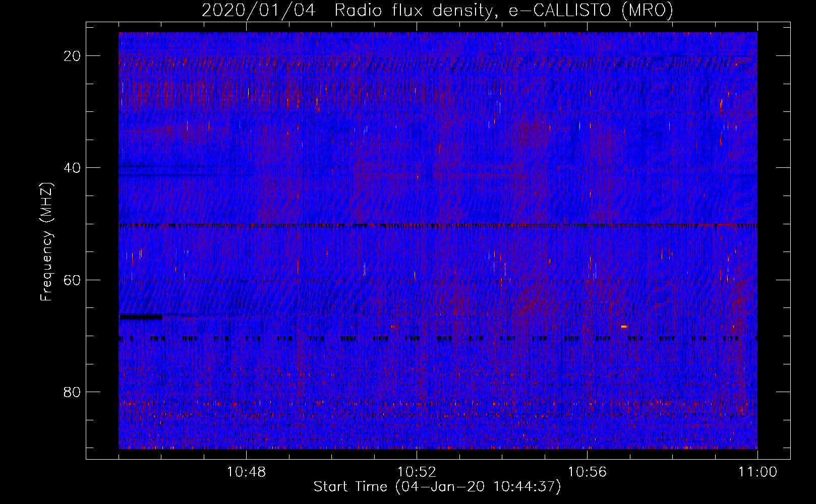Click the 10:48 time tick label
Screen dimensions: 816x504
coord(246,472)
